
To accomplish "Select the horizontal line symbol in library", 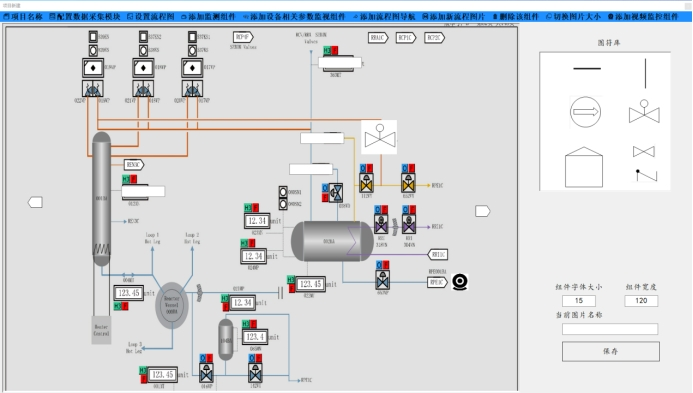I will point(587,69).
